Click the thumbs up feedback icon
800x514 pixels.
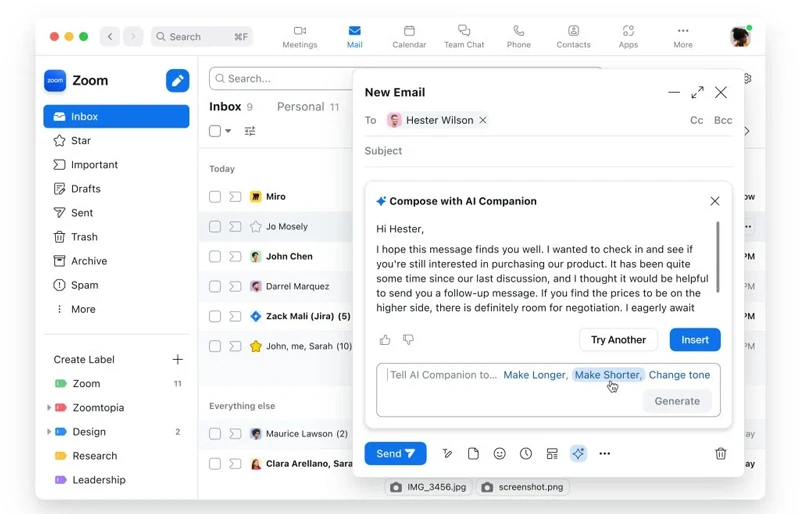[385, 340]
